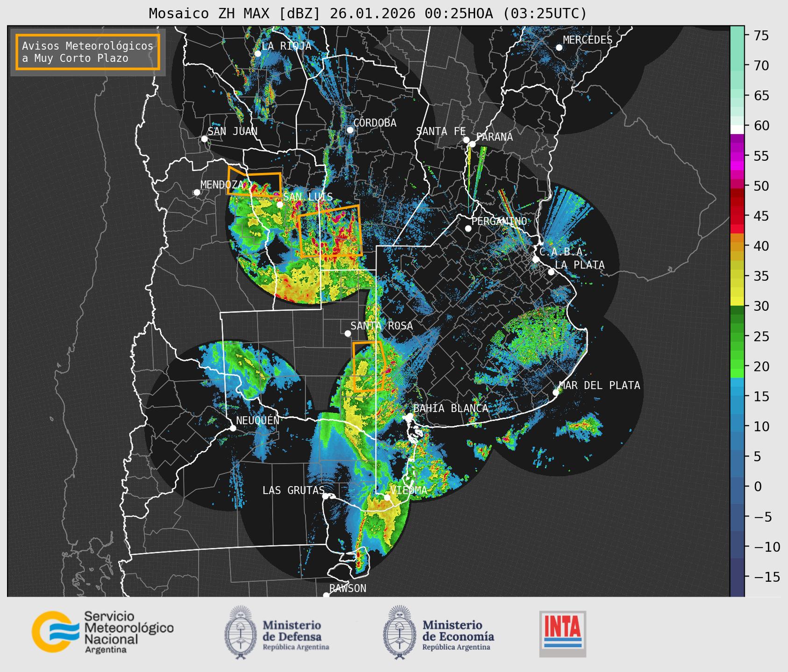Click the INTA logo
Viewport: 788px width, 672px height.
pyautogui.click(x=562, y=634)
